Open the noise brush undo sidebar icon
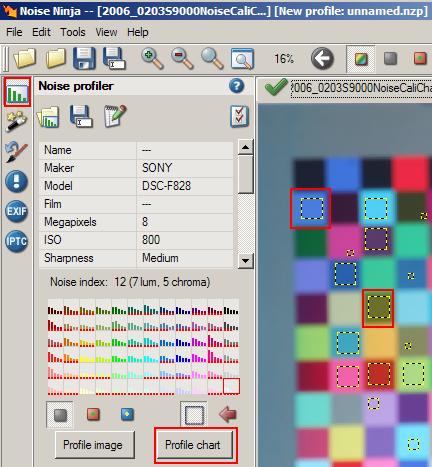The width and height of the screenshot is (432, 467). point(16,152)
